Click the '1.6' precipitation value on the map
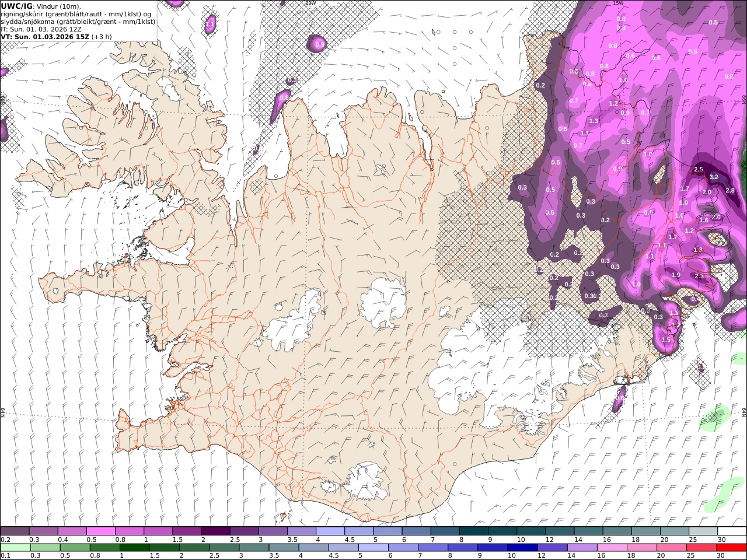The height and width of the screenshot is (560, 747). [704, 220]
